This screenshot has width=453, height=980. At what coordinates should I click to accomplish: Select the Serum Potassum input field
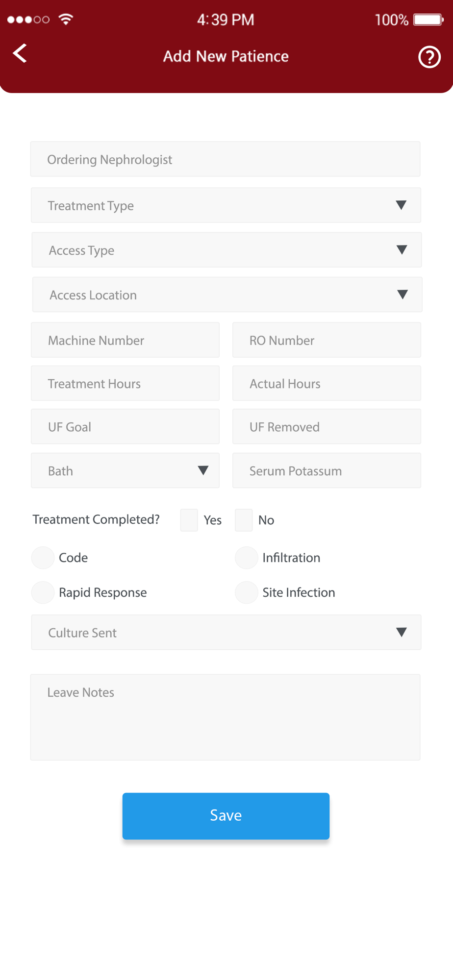point(327,470)
